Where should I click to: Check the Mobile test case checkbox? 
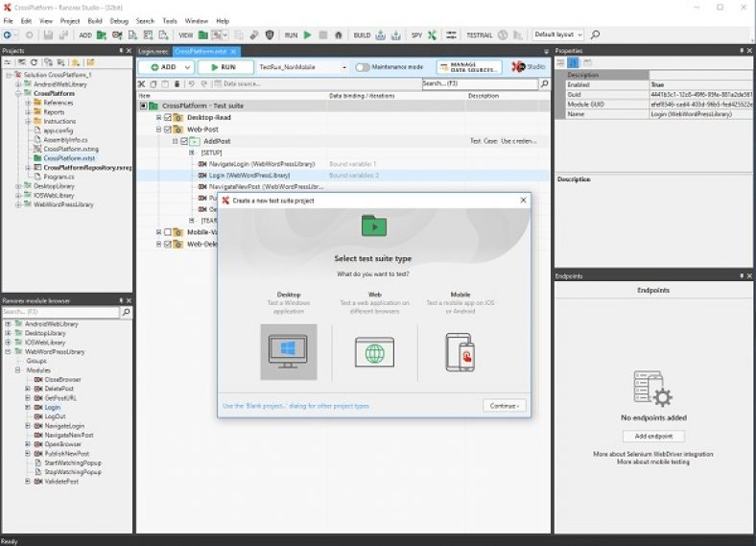tap(168, 232)
